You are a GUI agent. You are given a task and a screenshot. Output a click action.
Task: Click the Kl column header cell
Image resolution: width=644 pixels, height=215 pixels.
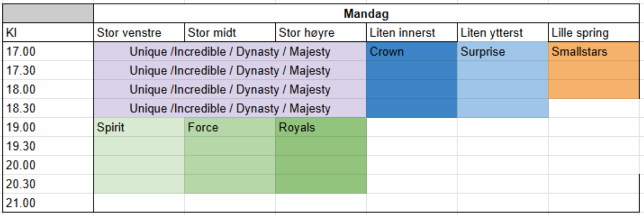click(48, 33)
